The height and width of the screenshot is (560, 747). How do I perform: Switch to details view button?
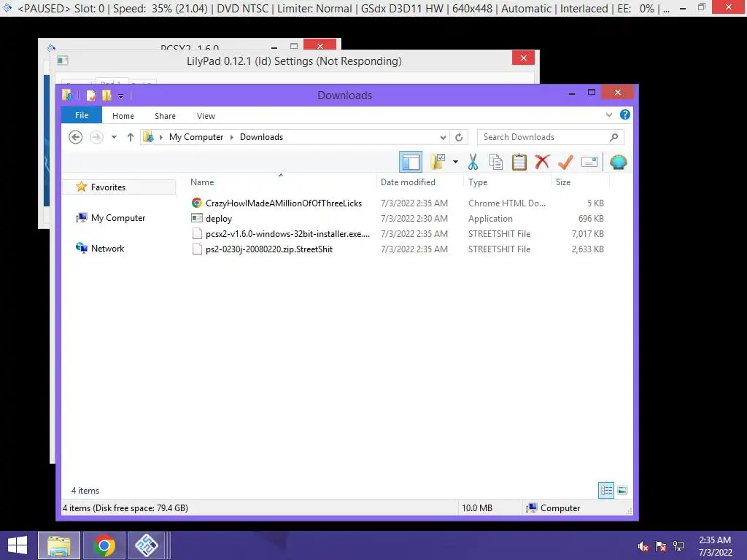[x=606, y=490]
